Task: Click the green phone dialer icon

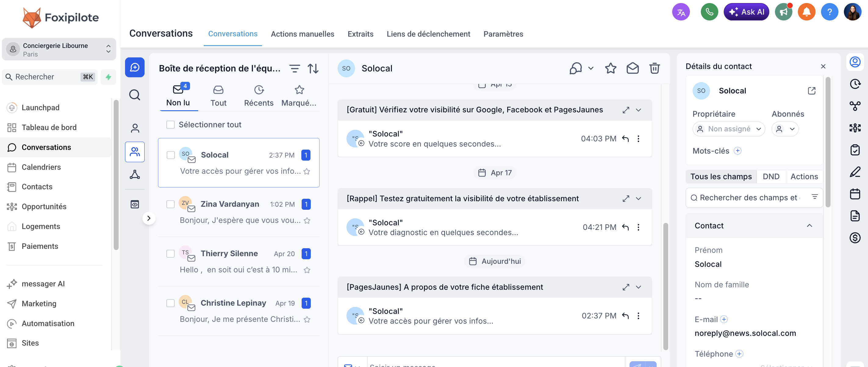Action: [x=709, y=12]
